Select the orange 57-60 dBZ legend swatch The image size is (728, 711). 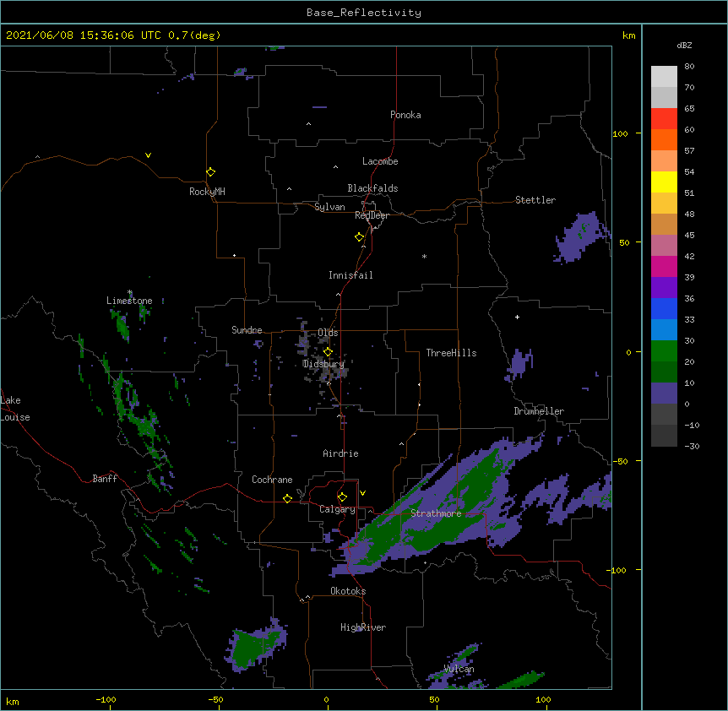click(664, 139)
